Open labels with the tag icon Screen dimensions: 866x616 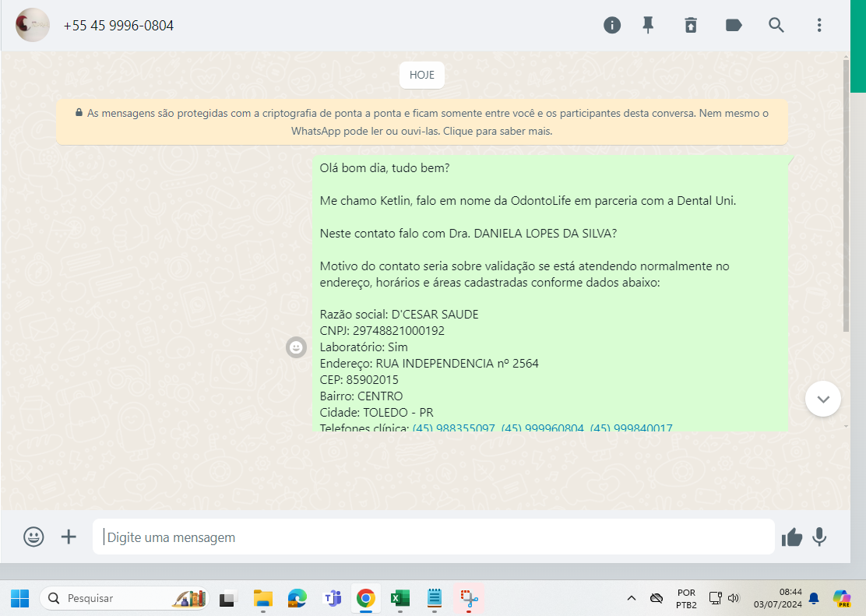(734, 26)
